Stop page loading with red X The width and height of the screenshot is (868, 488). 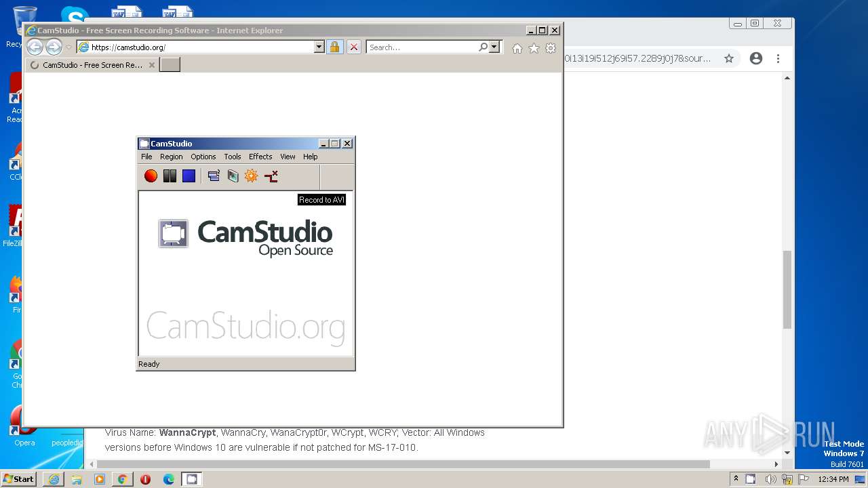click(353, 47)
